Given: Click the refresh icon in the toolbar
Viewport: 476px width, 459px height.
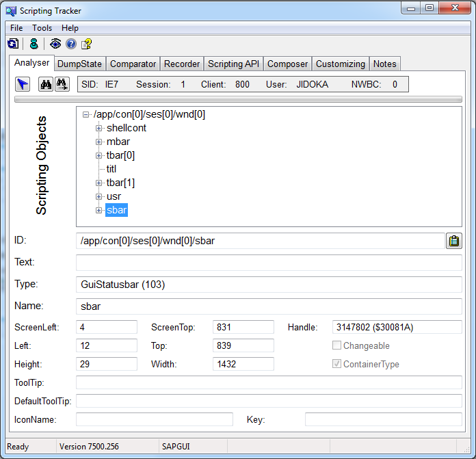Looking at the screenshot, I should (13, 44).
